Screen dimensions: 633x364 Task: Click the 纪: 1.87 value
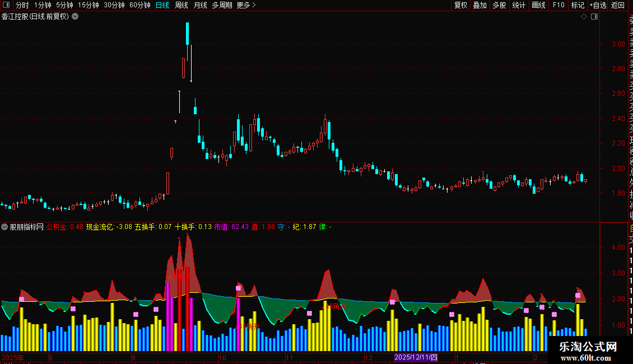tap(304, 227)
